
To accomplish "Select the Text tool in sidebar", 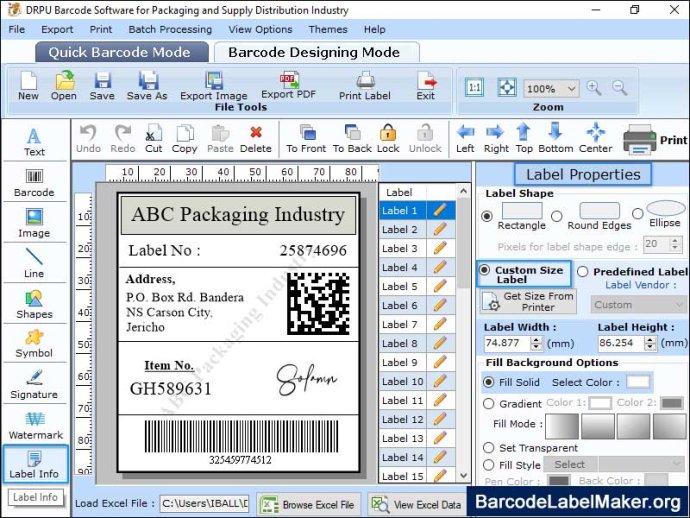I will [x=34, y=142].
